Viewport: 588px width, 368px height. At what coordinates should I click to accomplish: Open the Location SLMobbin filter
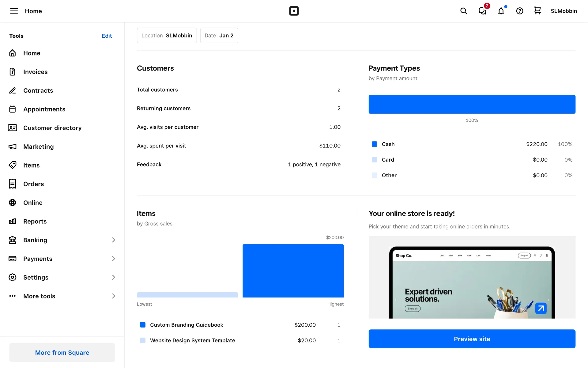pyautogui.click(x=167, y=36)
